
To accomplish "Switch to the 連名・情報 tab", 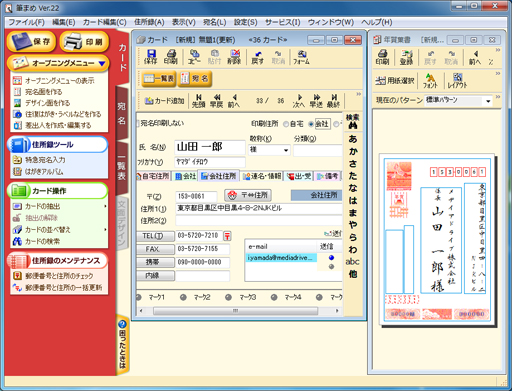I will pyautogui.click(x=262, y=176).
